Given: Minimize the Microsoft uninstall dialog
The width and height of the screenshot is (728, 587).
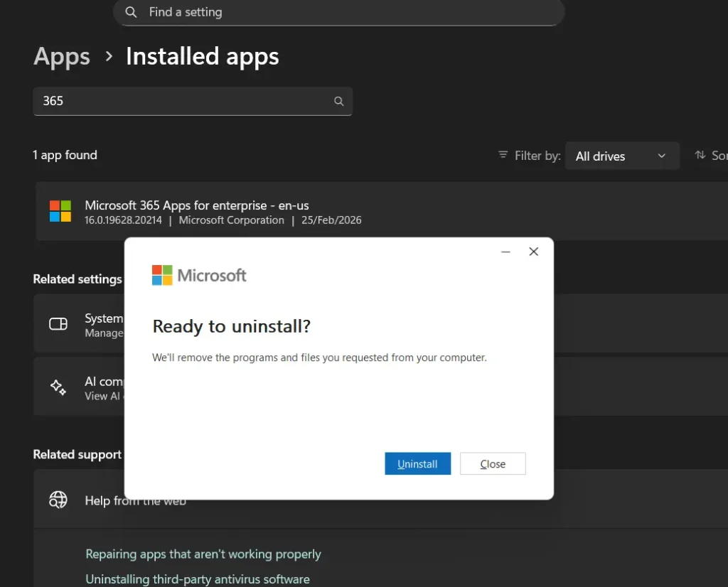Looking at the screenshot, I should pos(505,252).
